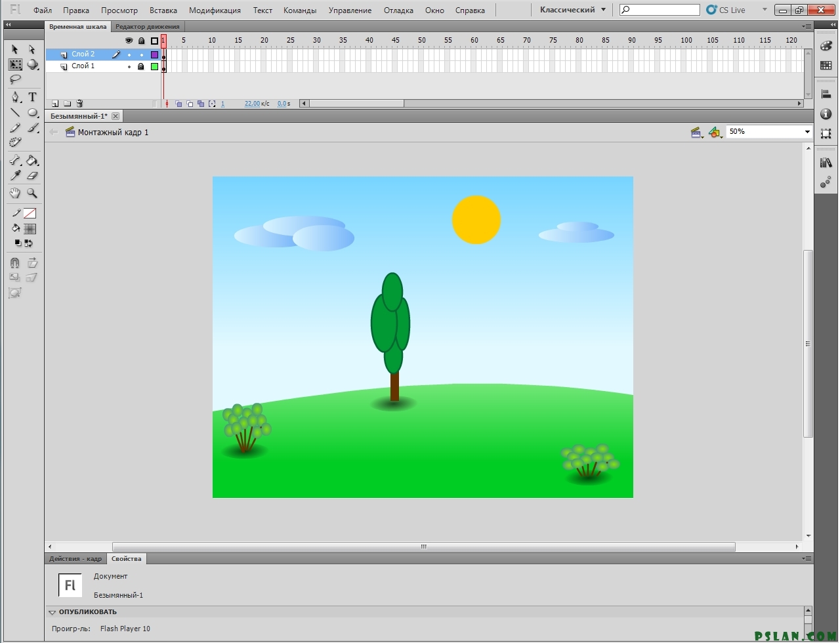Select layer Слой 1
840x643 pixels.
coord(83,66)
